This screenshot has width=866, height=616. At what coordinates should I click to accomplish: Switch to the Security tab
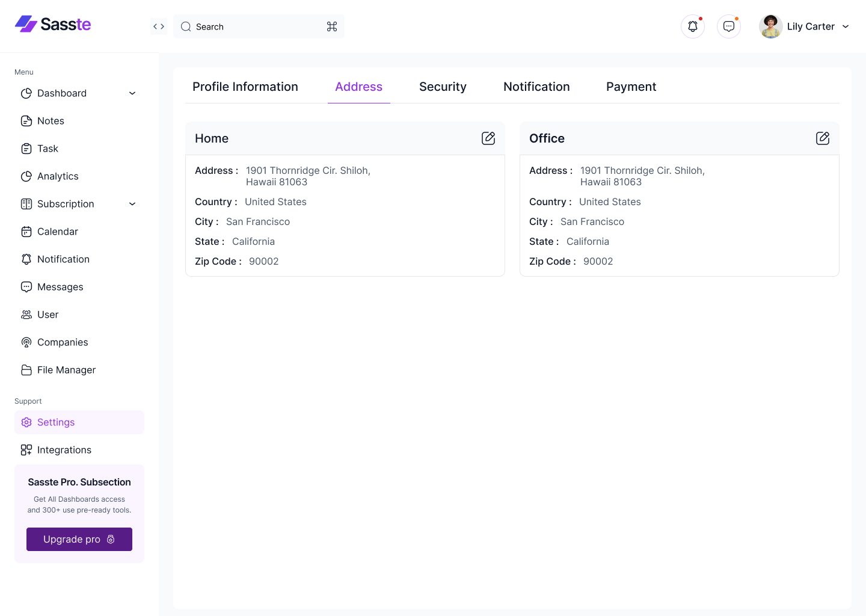443,86
